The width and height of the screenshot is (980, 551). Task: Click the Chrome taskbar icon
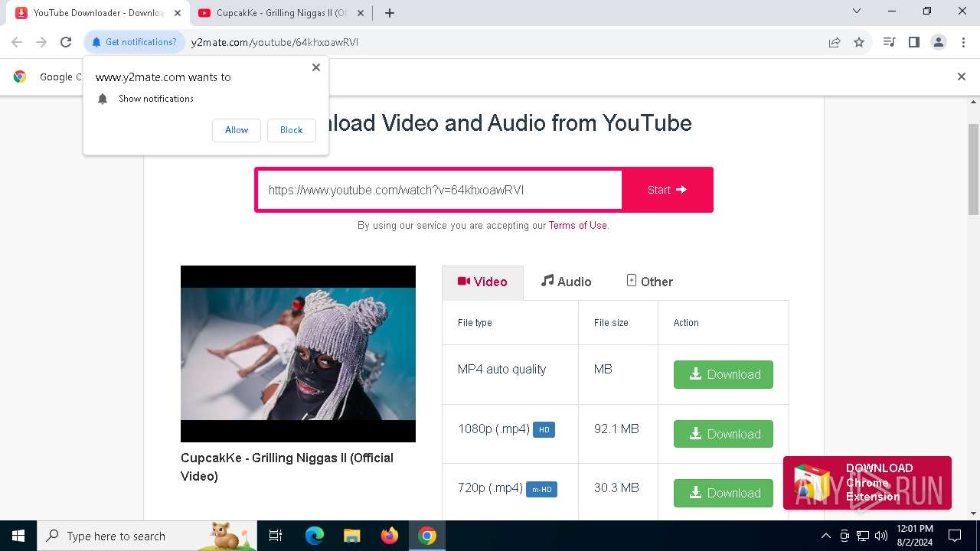(427, 536)
